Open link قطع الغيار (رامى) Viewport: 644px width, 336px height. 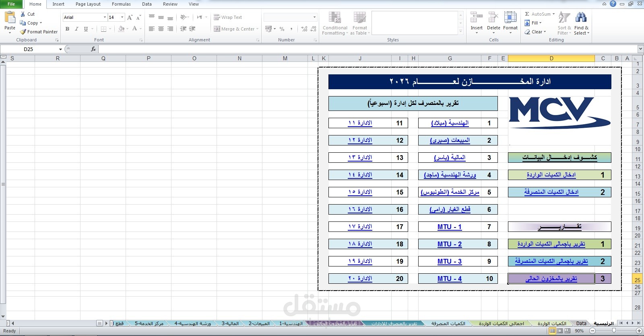click(x=450, y=209)
